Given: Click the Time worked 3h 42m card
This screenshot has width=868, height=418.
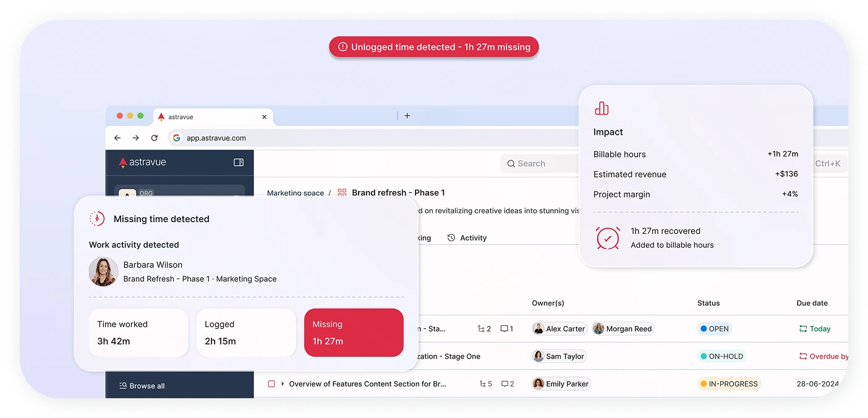Looking at the screenshot, I should point(138,333).
